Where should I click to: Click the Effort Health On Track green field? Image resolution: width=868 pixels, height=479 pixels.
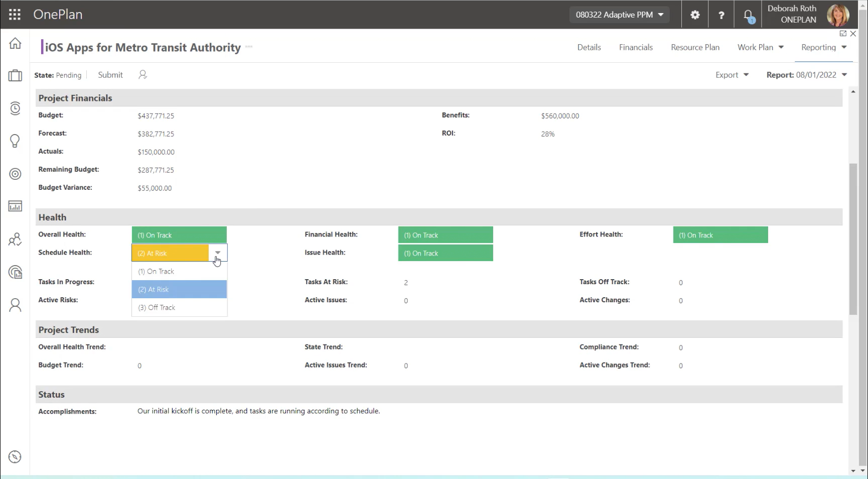pos(720,235)
